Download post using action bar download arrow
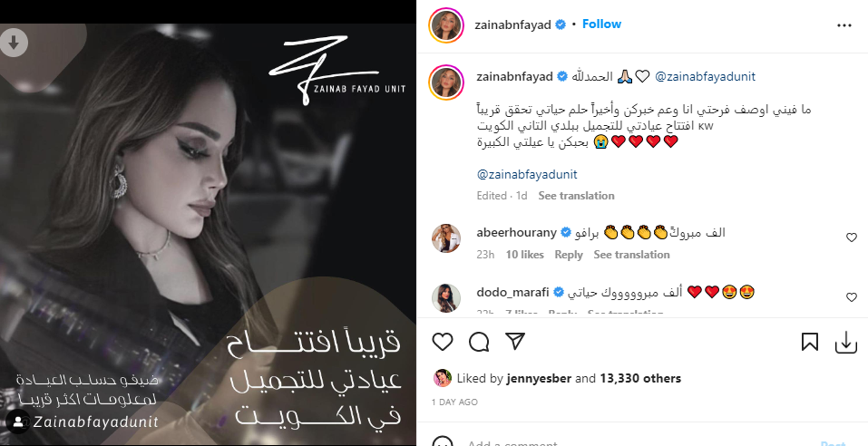 click(846, 342)
